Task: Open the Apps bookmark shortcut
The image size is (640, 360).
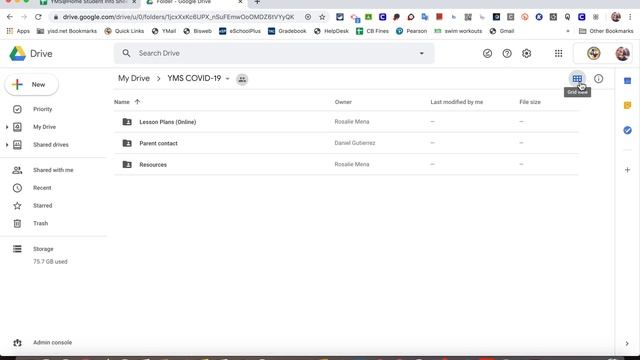Action: click(18, 31)
